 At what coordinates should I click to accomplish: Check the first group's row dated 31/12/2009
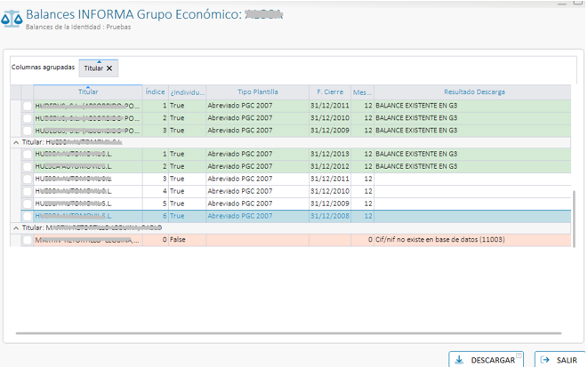pyautogui.click(x=28, y=131)
